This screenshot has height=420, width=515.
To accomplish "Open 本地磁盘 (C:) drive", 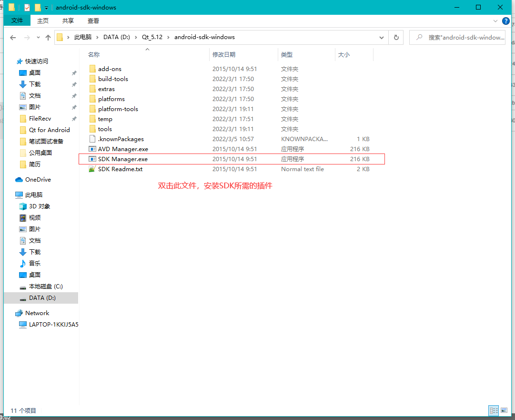I will (46, 286).
